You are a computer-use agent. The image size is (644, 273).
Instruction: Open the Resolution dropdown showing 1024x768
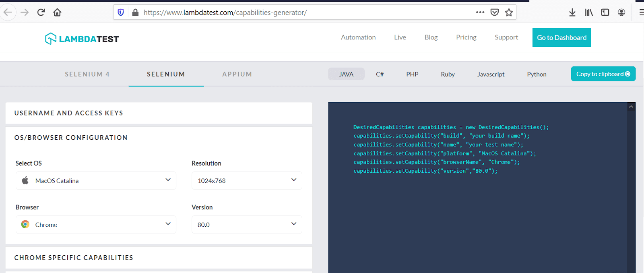(x=247, y=180)
